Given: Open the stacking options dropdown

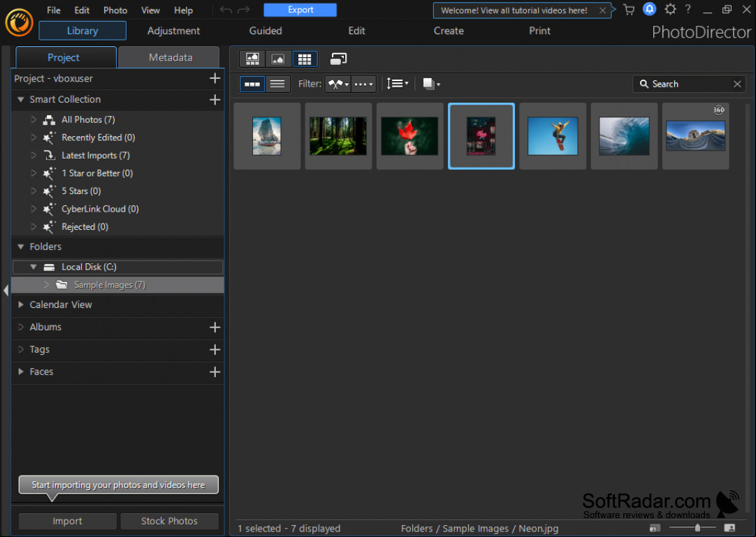Looking at the screenshot, I should coord(431,84).
